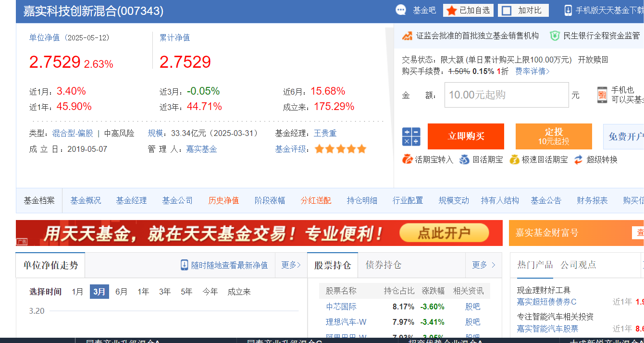Open 费率详情 fee details
This screenshot has height=343, width=644.
point(533,71)
